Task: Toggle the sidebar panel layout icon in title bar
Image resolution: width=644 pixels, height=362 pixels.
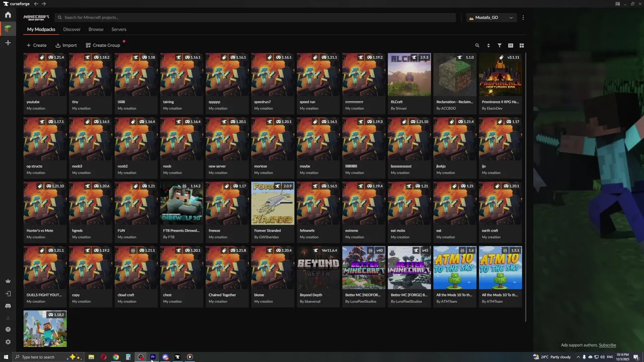Action: pyautogui.click(x=617, y=4)
